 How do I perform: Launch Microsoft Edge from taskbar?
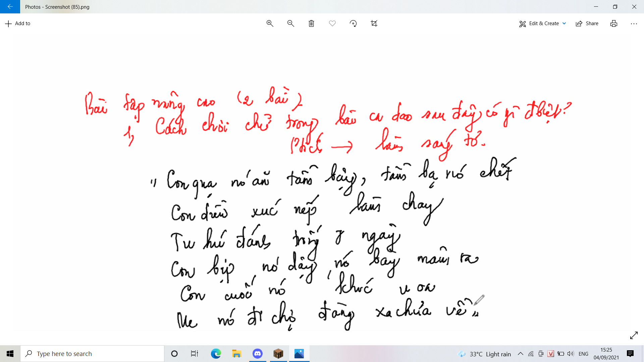pos(216,354)
